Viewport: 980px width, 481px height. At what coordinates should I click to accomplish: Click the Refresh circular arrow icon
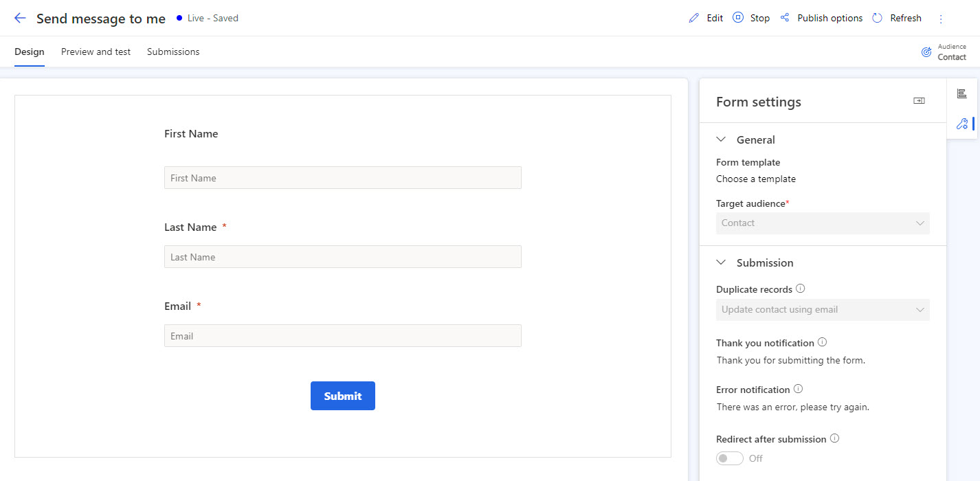coord(878,18)
